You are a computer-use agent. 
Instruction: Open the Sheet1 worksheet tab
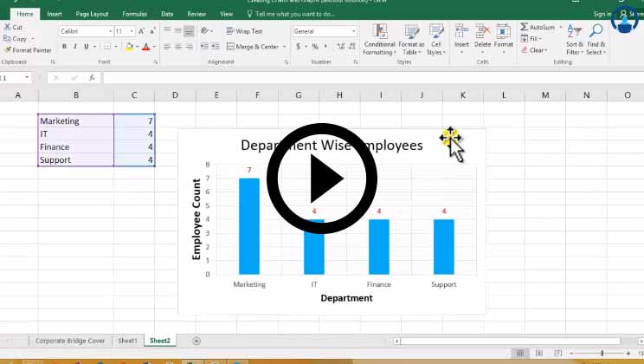(x=127, y=341)
